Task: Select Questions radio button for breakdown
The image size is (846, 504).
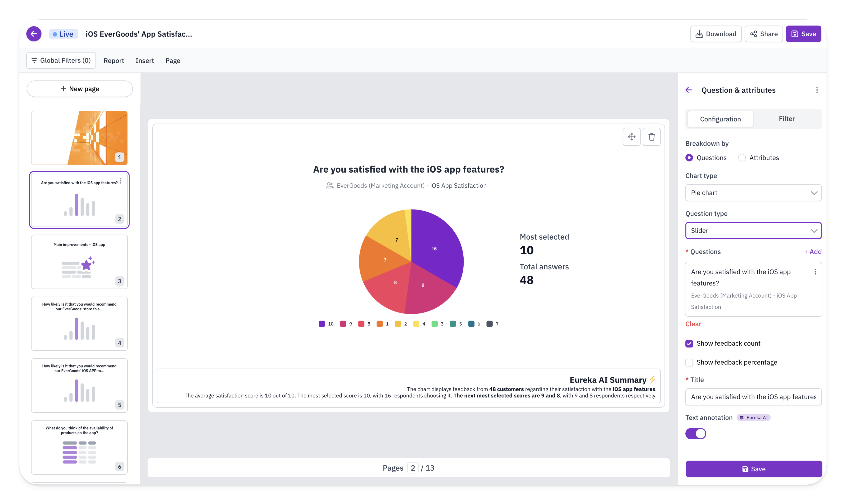Action: [689, 157]
